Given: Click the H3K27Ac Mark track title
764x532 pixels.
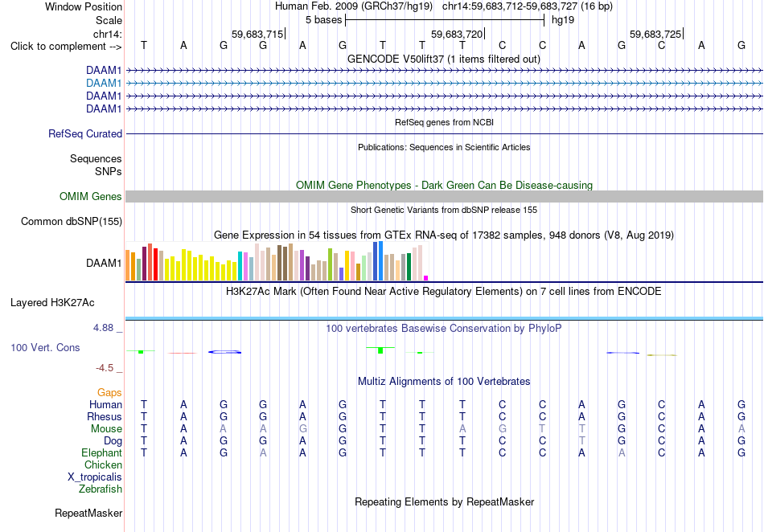Looking at the screenshot, I should pyautogui.click(x=444, y=292).
